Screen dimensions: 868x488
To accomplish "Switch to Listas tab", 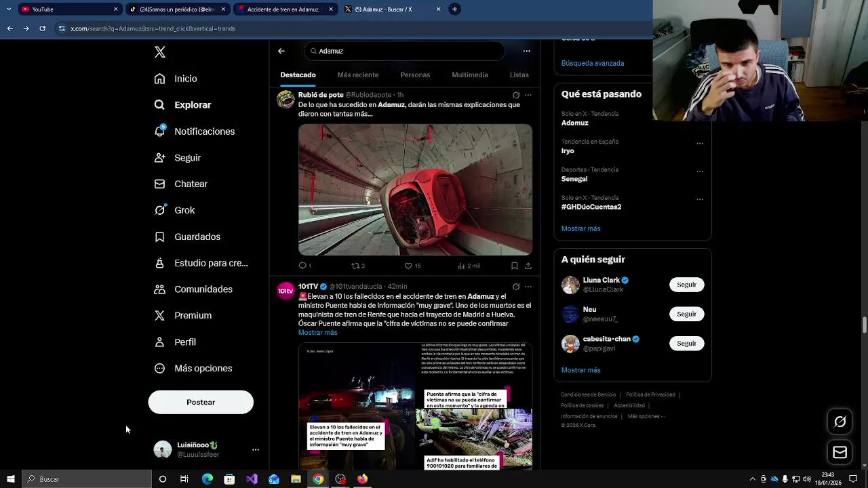I will (519, 75).
